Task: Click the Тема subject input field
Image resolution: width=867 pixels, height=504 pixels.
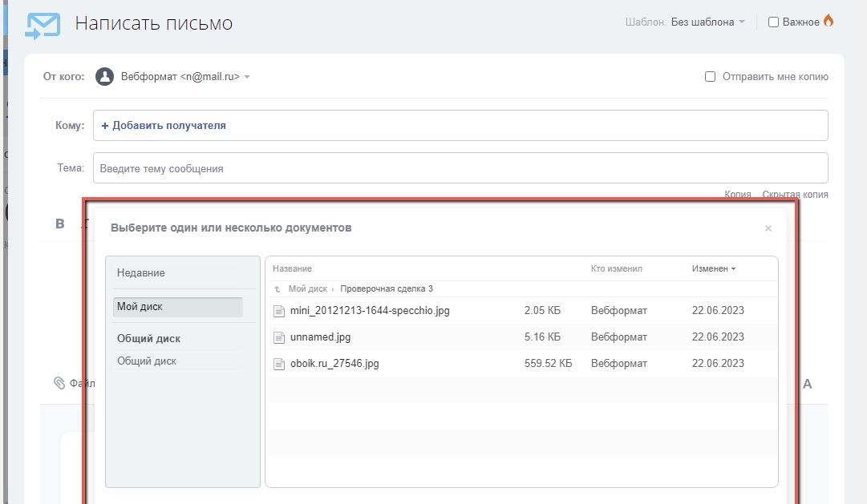Action: [x=460, y=168]
